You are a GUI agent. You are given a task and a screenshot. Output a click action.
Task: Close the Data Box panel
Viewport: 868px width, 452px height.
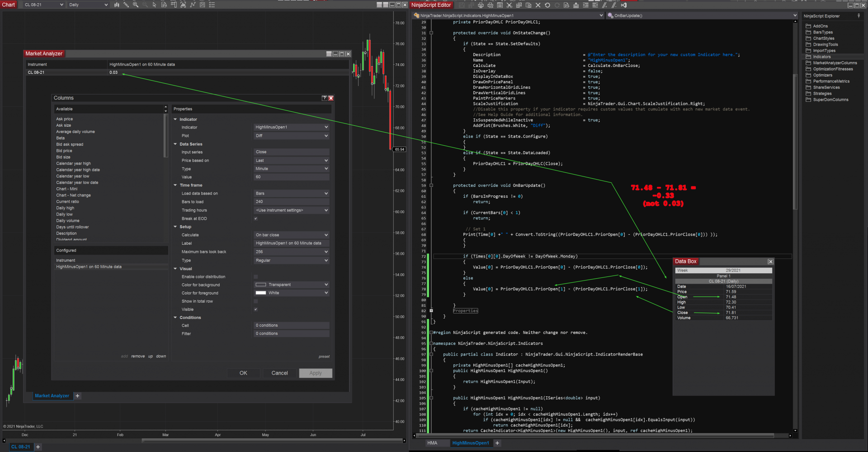[x=770, y=262]
